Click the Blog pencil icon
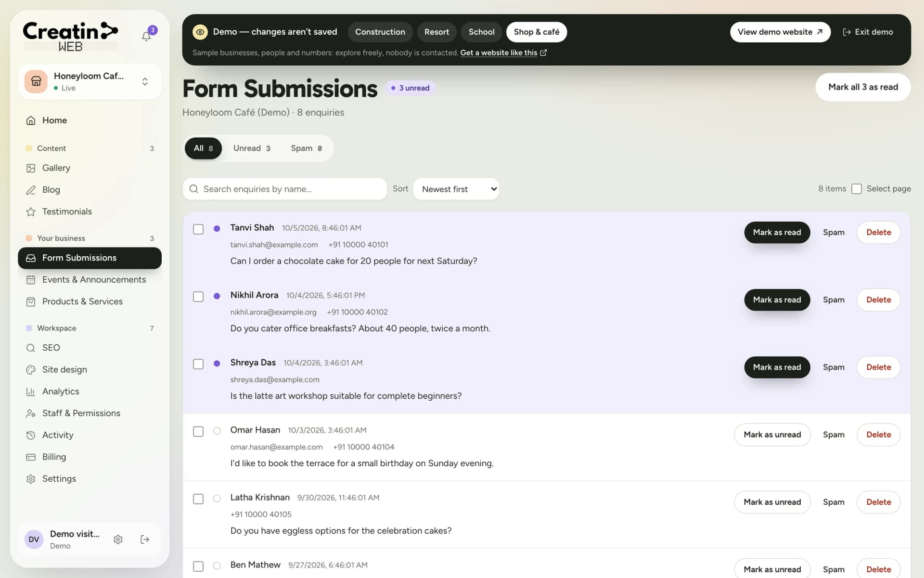Image resolution: width=924 pixels, height=578 pixels. coord(31,190)
